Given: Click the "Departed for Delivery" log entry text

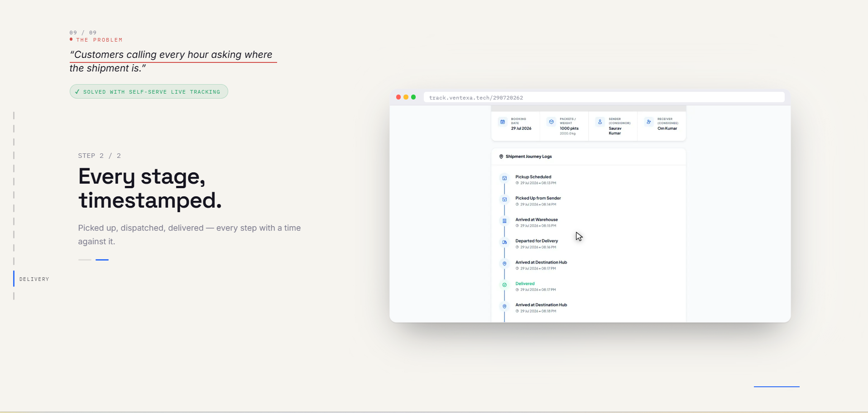Looking at the screenshot, I should 537,241.
